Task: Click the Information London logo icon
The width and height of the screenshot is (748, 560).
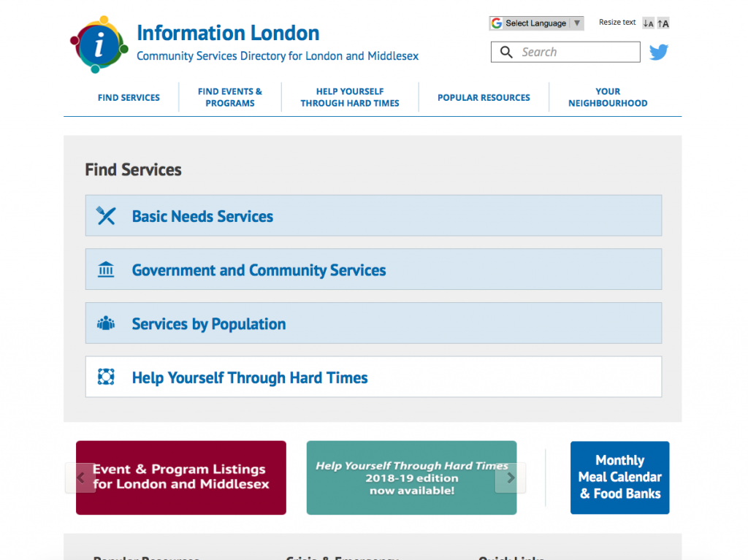Action: 99,45
